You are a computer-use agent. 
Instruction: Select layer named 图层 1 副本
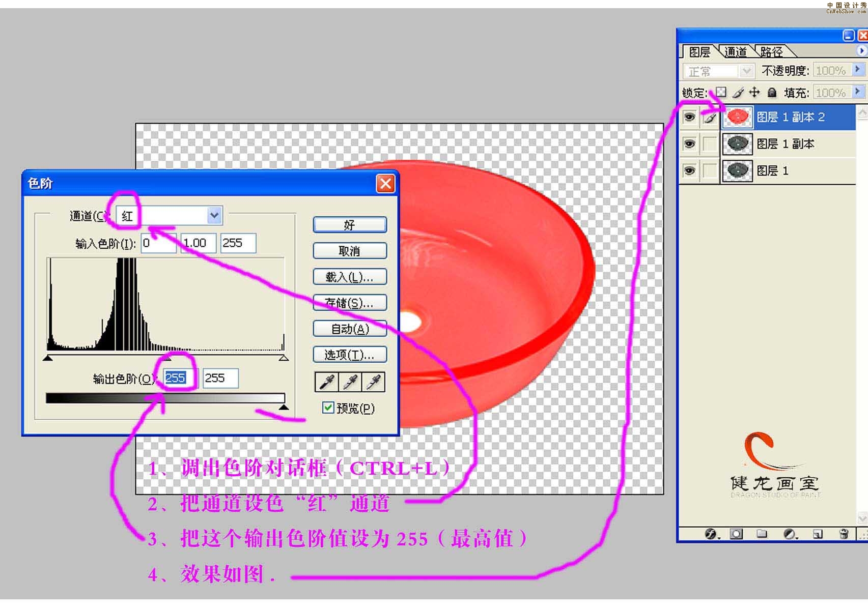pyautogui.click(x=785, y=144)
